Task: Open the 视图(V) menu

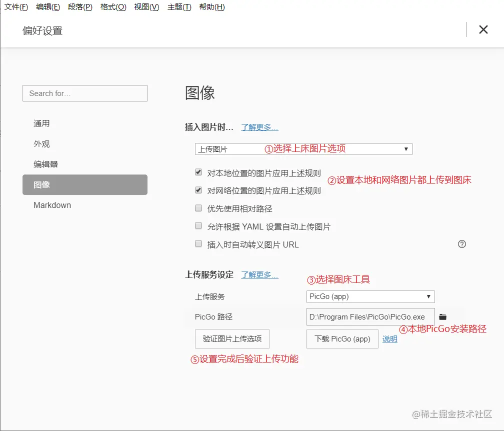Action: coord(146,7)
